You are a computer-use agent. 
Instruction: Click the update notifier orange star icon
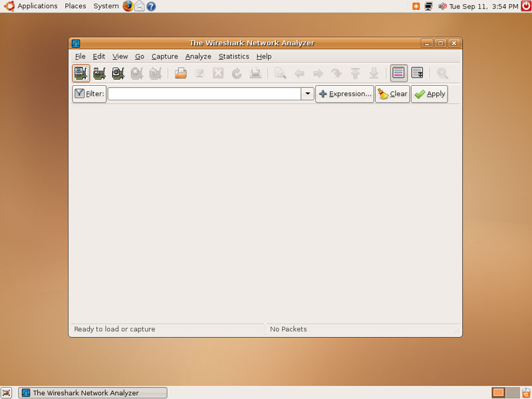[x=416, y=6]
